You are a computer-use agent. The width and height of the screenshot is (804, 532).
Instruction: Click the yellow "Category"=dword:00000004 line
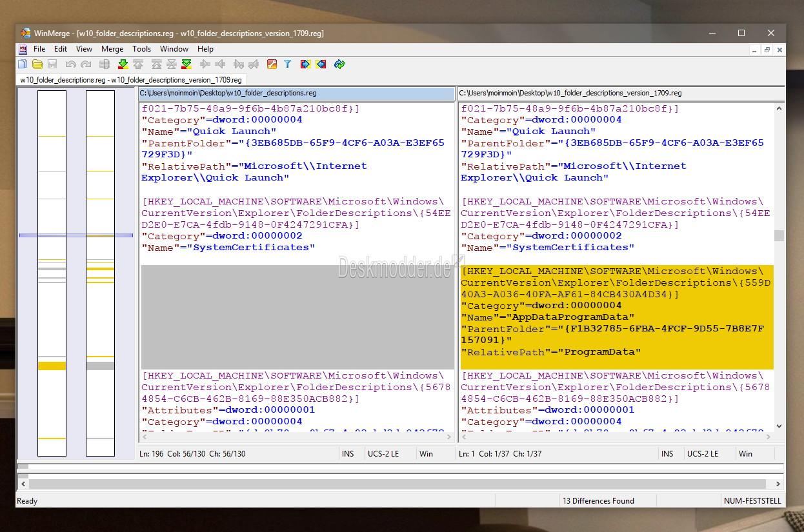tap(541, 306)
